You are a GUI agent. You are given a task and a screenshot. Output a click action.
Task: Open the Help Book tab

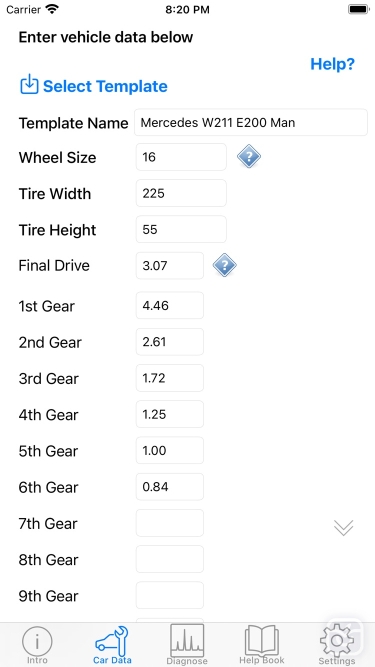[x=261, y=645]
